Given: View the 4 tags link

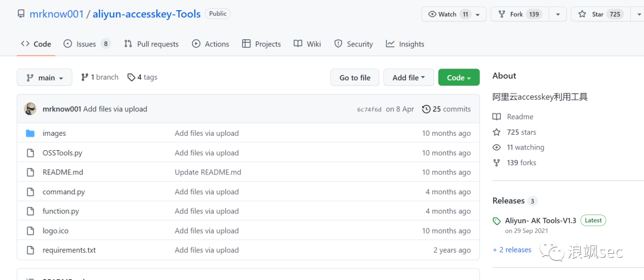Looking at the screenshot, I should (x=142, y=77).
